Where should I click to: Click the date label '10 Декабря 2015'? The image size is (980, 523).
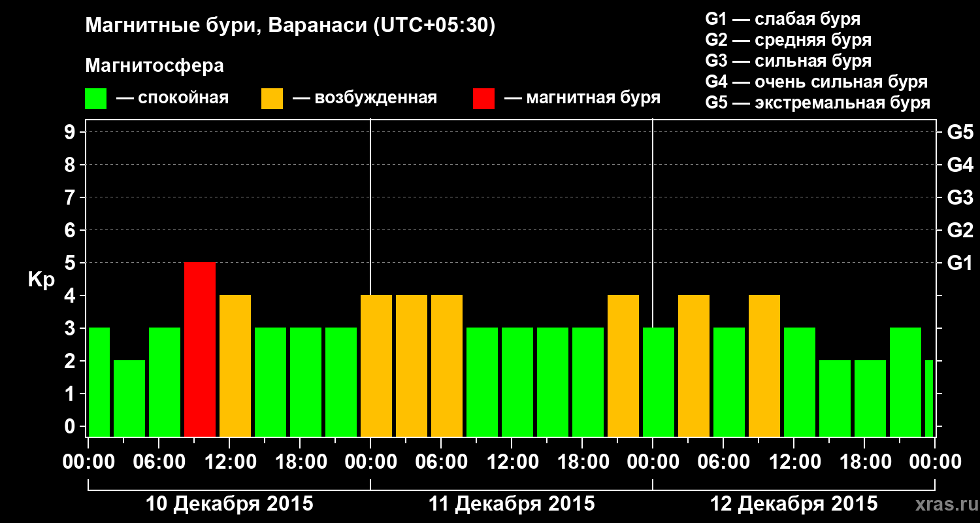click(229, 504)
